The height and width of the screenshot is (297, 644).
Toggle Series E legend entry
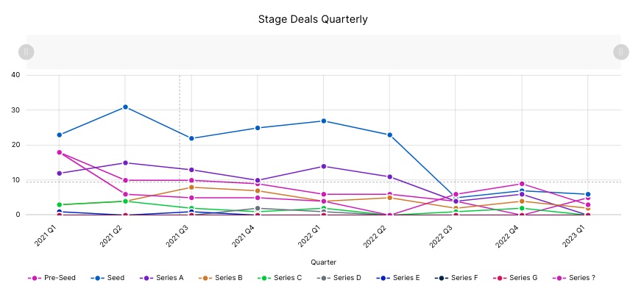coord(403,278)
